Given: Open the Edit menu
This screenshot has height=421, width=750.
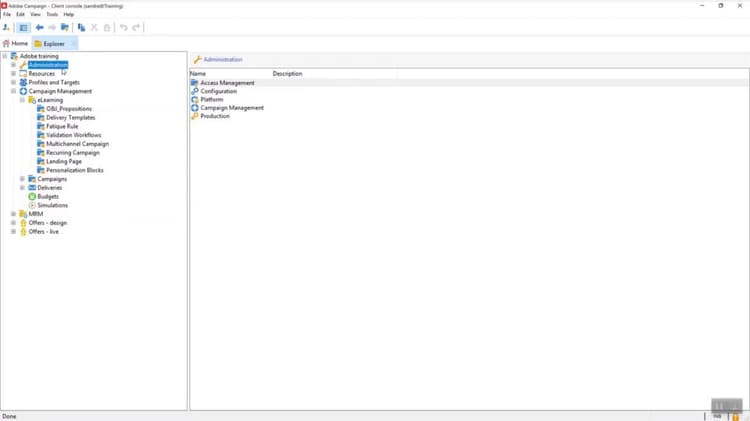Looking at the screenshot, I should (x=20, y=14).
